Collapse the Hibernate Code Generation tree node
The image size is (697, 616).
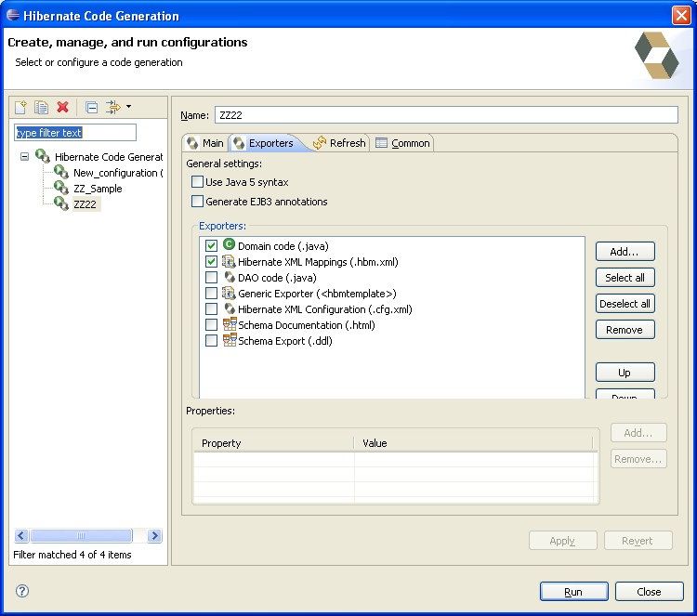pyautogui.click(x=24, y=156)
